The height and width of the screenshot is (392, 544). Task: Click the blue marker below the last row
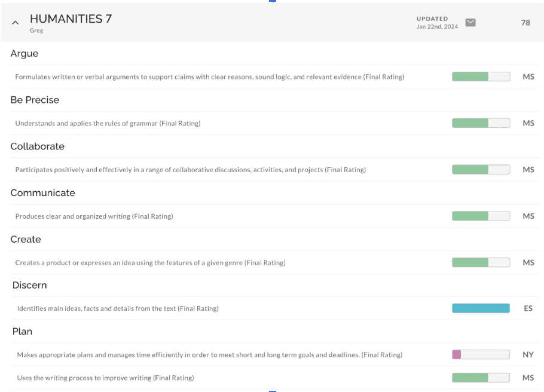(x=273, y=389)
